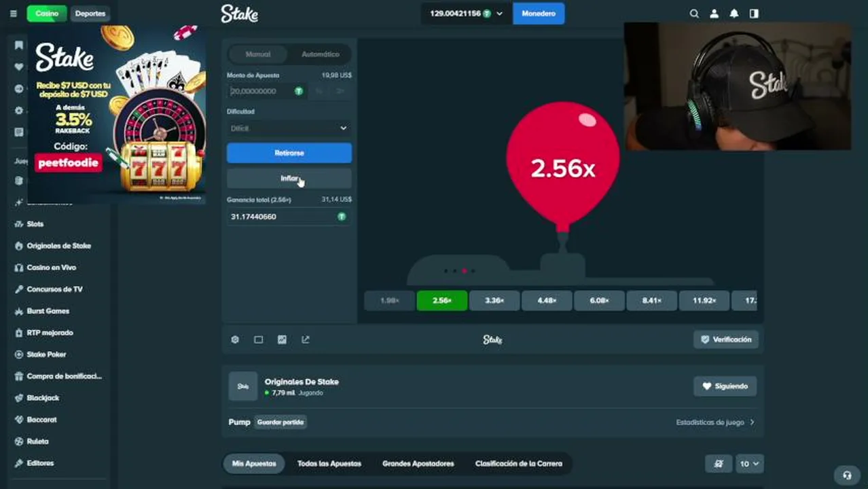
Task: Click the Verificación button
Action: (725, 340)
